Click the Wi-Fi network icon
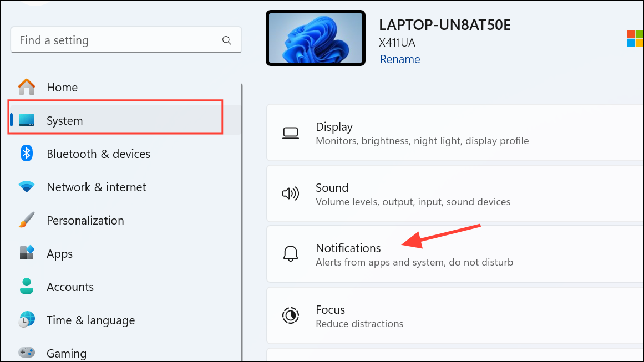Screen dimensions: 644x362 click(27, 187)
